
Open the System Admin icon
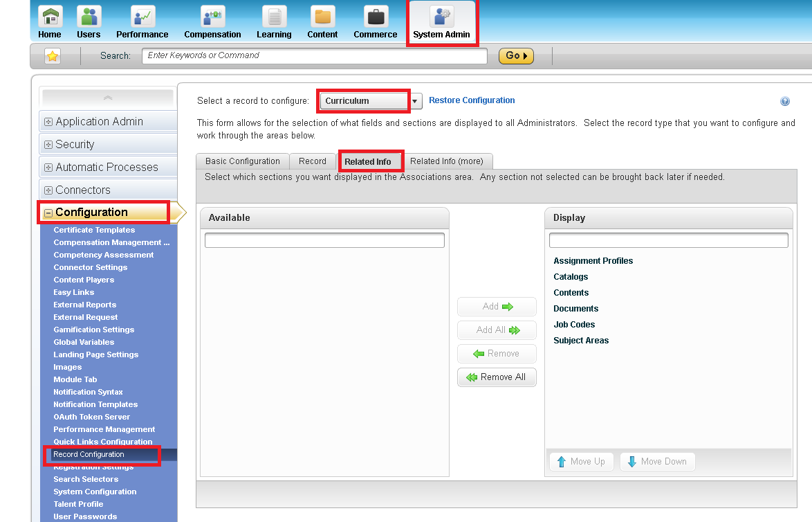442,17
